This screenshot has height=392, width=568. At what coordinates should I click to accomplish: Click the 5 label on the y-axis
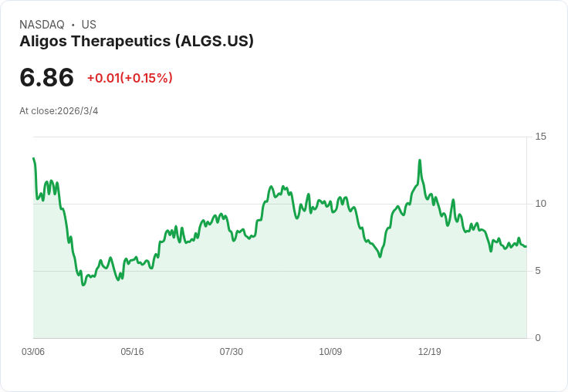tap(539, 271)
